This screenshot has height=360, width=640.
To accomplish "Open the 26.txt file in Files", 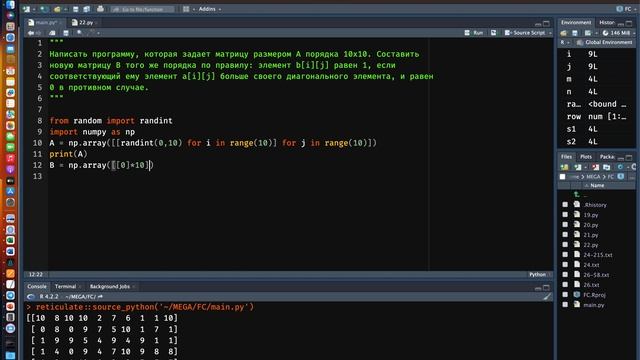I will (591, 285).
